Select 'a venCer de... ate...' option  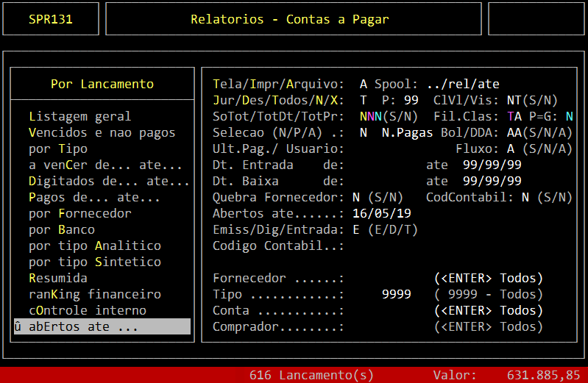click(x=105, y=165)
